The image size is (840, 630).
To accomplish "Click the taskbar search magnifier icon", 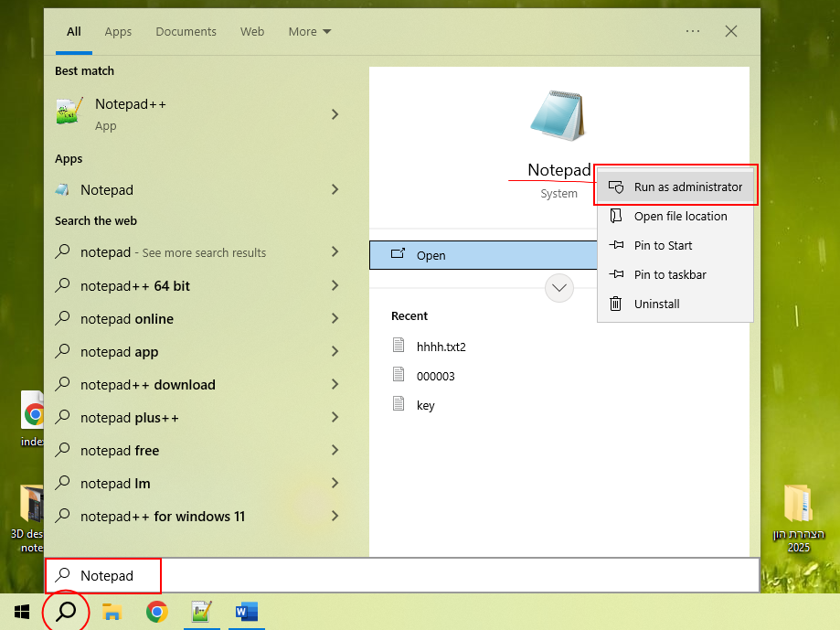I will coord(66,611).
